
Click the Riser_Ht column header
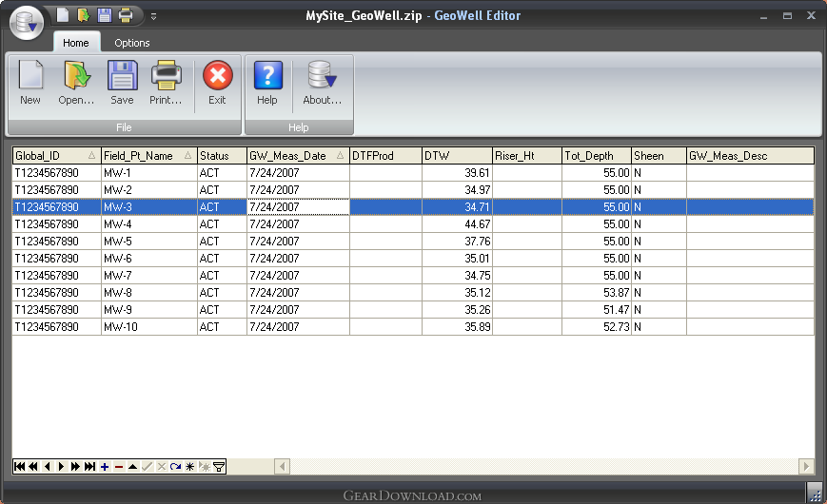click(x=527, y=156)
